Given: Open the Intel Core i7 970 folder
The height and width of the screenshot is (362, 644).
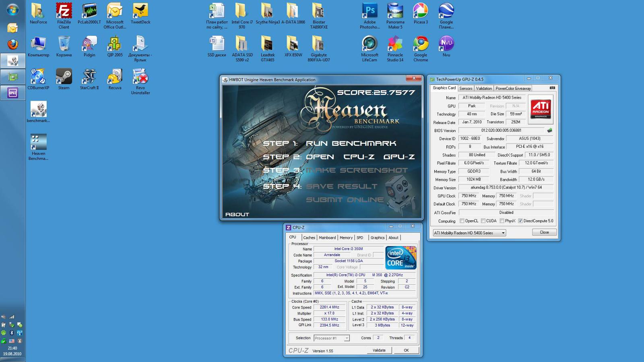Looking at the screenshot, I should click(242, 16).
